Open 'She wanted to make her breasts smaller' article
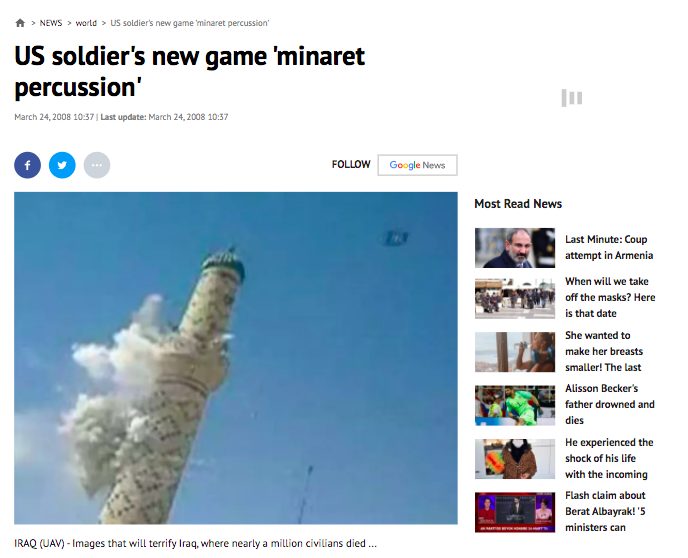 point(604,351)
